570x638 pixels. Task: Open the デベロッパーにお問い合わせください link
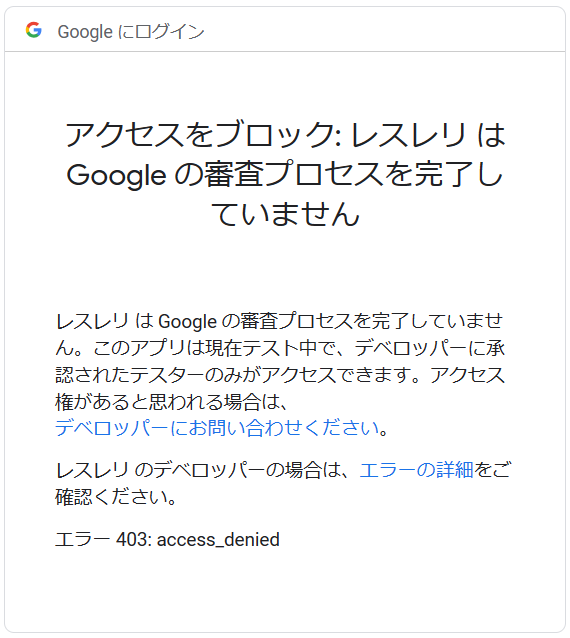click(x=217, y=428)
